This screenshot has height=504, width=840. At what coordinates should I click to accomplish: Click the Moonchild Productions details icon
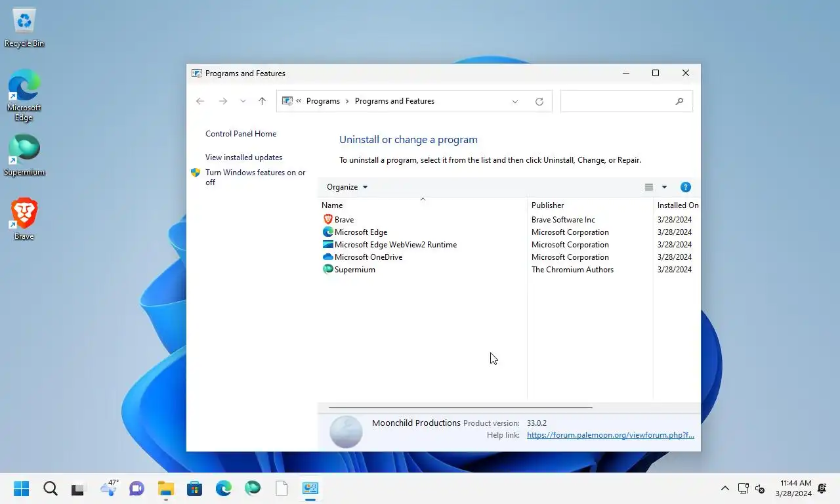click(346, 432)
